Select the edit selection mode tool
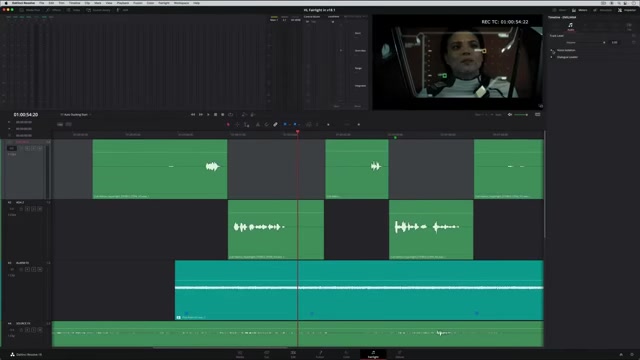 coord(246,124)
